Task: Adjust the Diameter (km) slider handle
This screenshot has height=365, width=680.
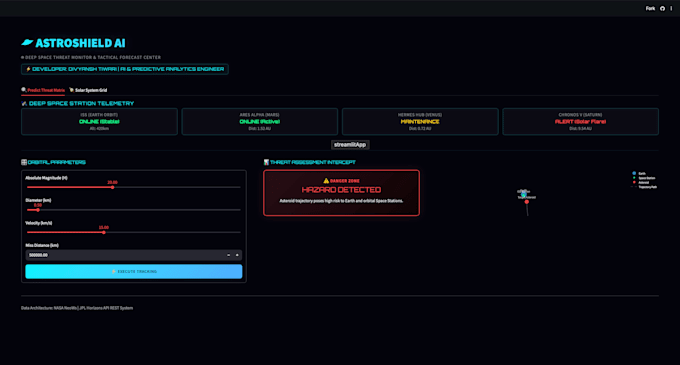Action: 38,210
